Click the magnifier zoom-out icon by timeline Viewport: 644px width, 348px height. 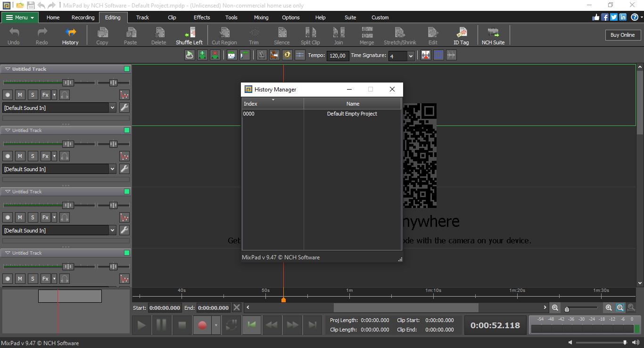click(x=555, y=308)
